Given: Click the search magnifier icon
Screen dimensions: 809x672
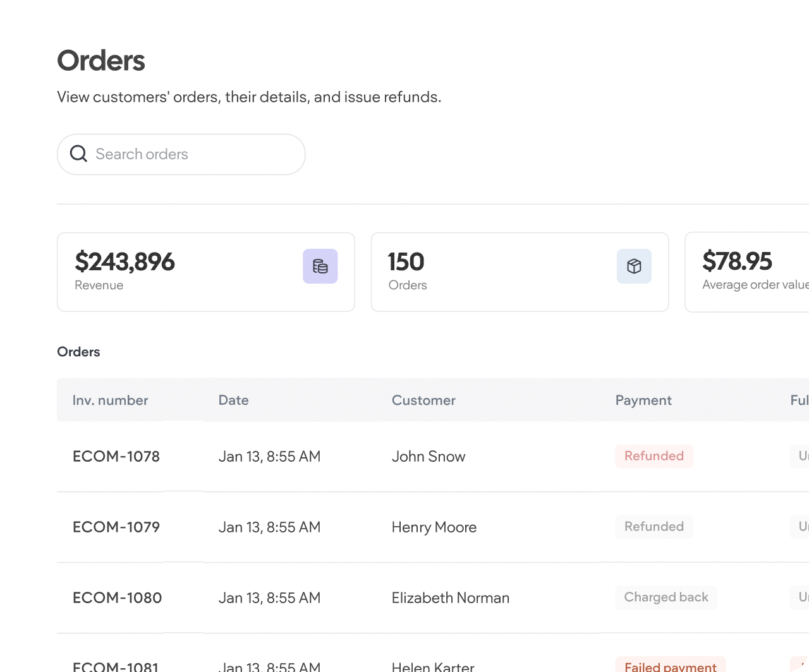Looking at the screenshot, I should pyautogui.click(x=78, y=153).
